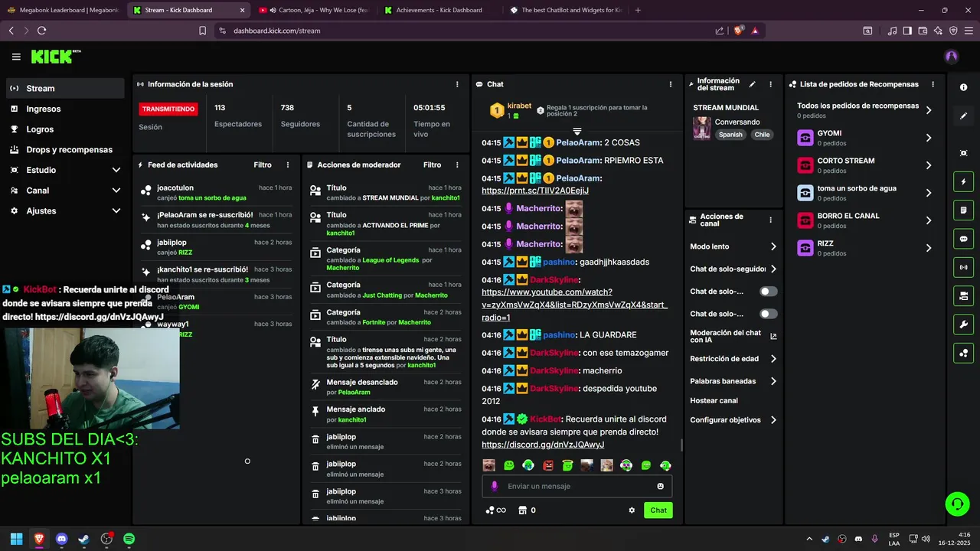The height and width of the screenshot is (551, 980).
Task: Open Discord from the Windows taskbar
Action: pyautogui.click(x=61, y=539)
